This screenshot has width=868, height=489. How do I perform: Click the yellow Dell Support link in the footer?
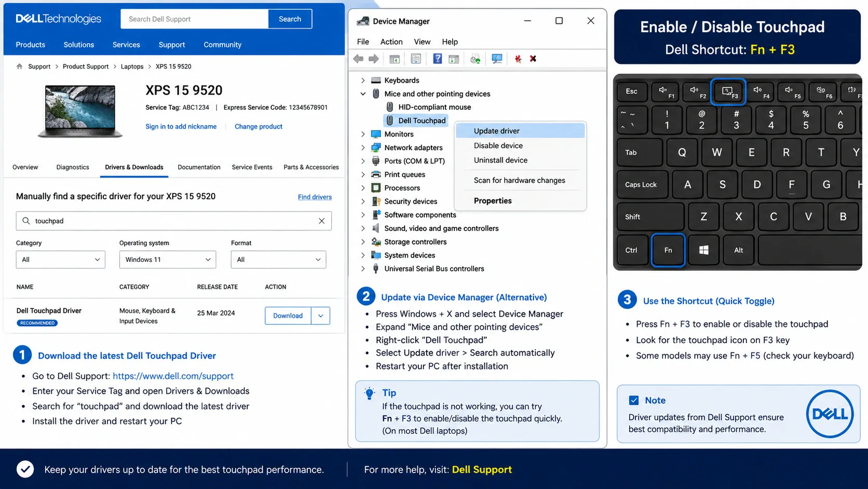(482, 470)
